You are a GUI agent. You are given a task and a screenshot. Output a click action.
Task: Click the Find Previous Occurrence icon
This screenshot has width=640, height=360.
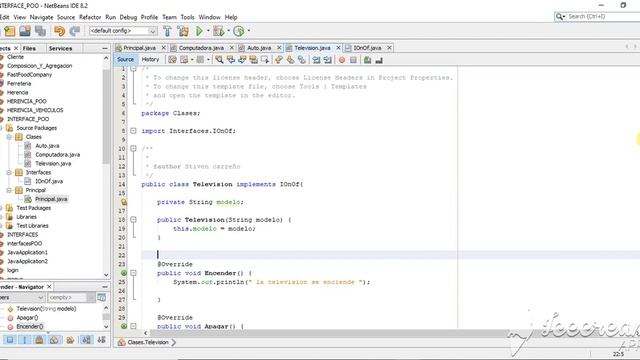click(x=231, y=60)
